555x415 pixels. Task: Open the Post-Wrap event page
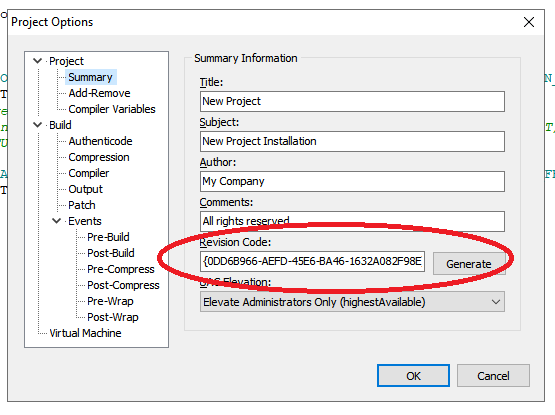113,317
